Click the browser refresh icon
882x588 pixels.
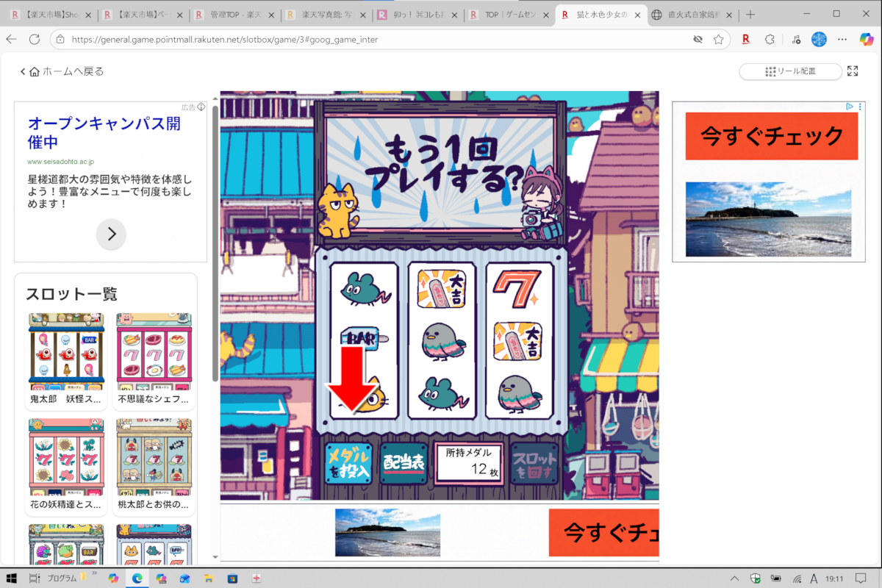[x=35, y=40]
